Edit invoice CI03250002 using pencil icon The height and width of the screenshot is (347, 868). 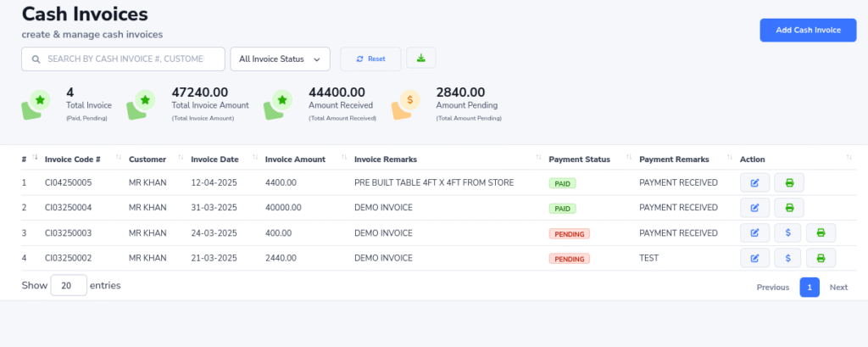coord(754,259)
